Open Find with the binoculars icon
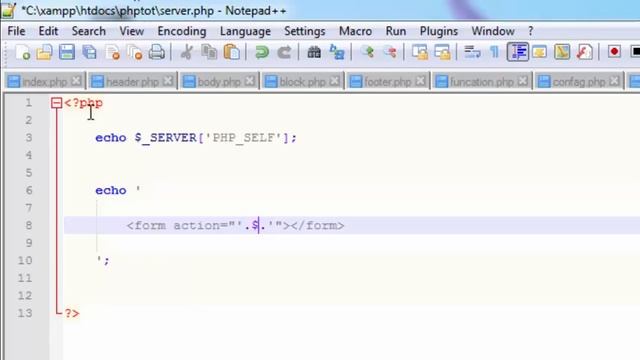This screenshot has width=640, height=360. coord(314,52)
